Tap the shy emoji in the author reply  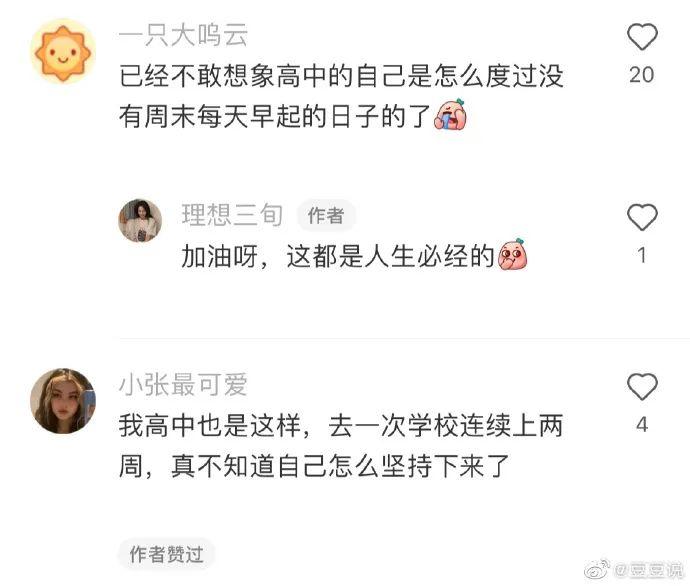tap(513, 254)
